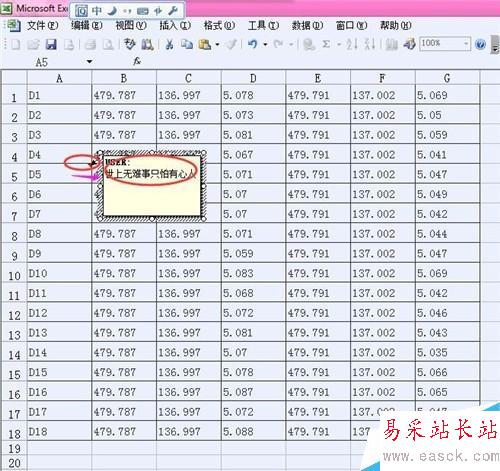Select cell D10 containing 5.083
Screen dimensions: 500x471
(253, 273)
